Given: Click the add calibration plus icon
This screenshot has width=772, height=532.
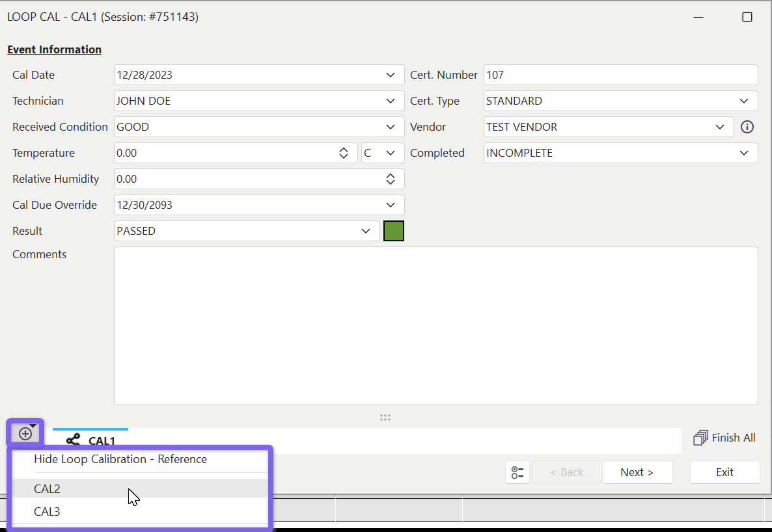Looking at the screenshot, I should pyautogui.click(x=25, y=434).
